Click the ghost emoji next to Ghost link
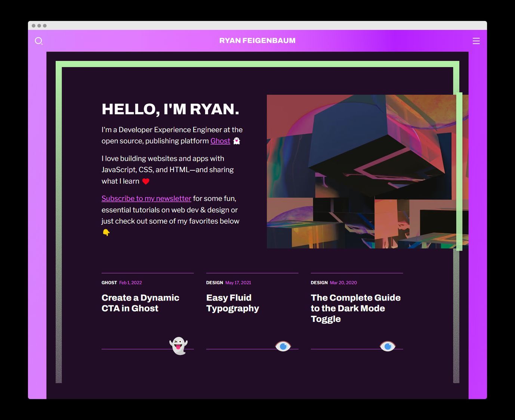Viewport: 515px width, 420px height. pyautogui.click(x=237, y=141)
